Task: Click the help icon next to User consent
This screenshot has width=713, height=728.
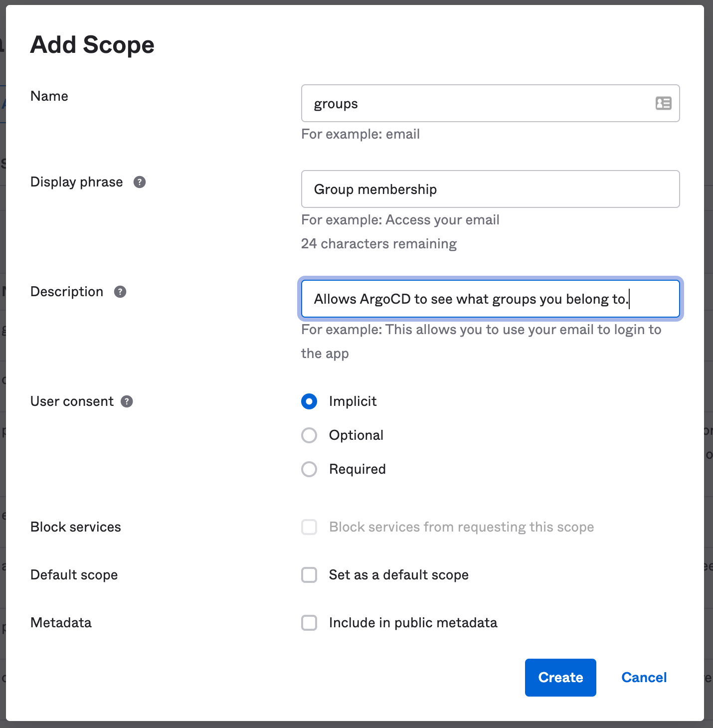Action: click(127, 401)
